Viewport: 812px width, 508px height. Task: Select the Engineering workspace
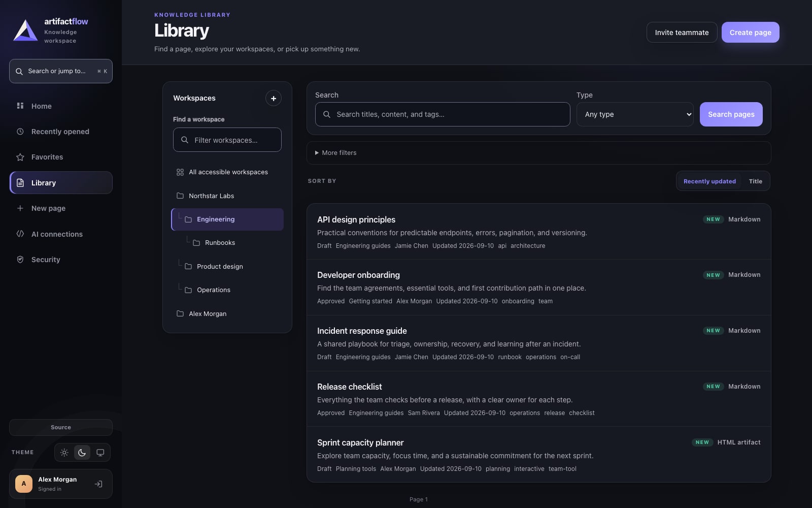click(x=227, y=219)
